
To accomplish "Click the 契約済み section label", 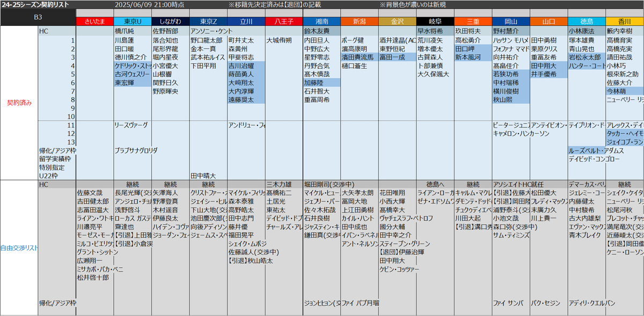I will click(x=19, y=102).
